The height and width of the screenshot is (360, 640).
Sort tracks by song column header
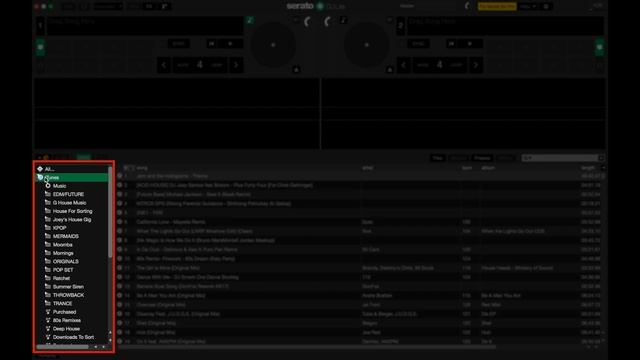pos(142,168)
